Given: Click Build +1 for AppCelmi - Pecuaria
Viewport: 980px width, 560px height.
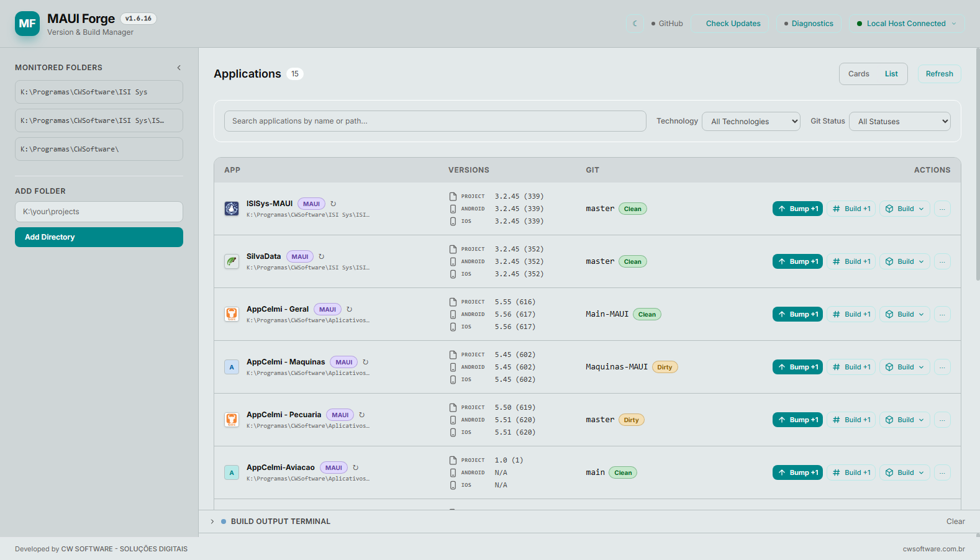Looking at the screenshot, I should (x=851, y=420).
